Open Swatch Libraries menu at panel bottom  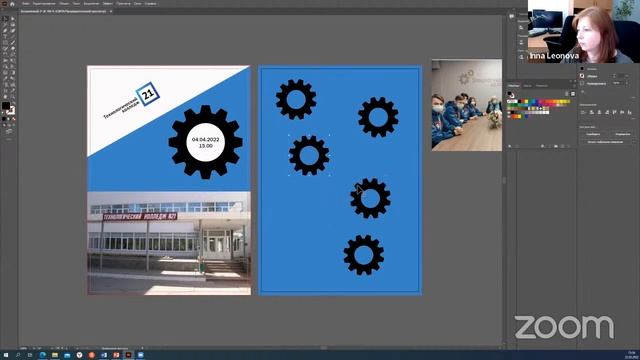click(510, 146)
